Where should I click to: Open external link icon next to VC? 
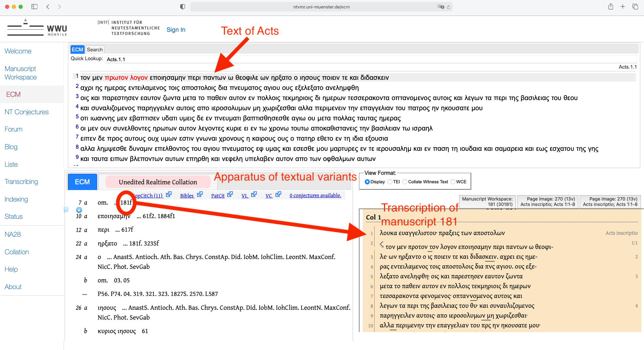point(278,194)
